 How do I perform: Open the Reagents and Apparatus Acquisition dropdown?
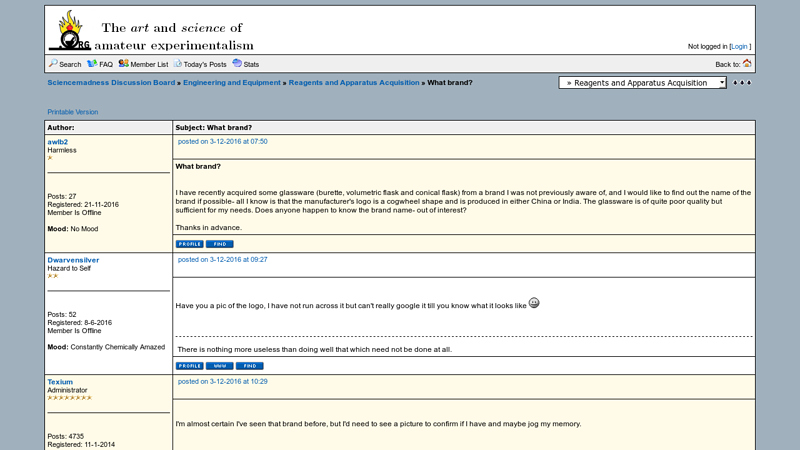(642, 83)
